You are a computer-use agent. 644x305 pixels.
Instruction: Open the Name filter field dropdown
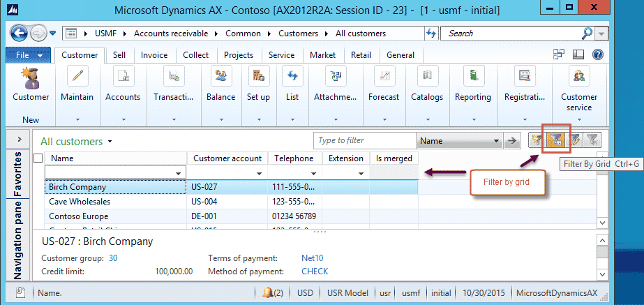[x=497, y=141]
